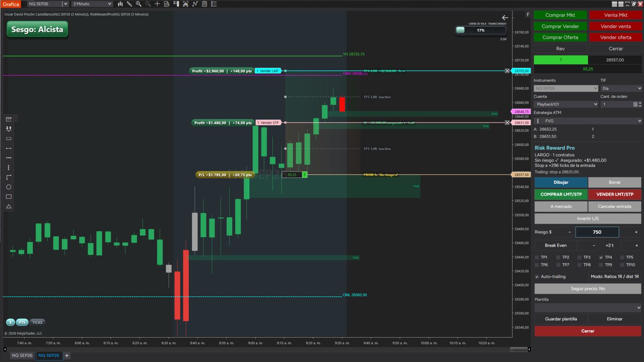Click the back arrow icon on chart
The width and height of the screenshot is (644, 362).
click(505, 17)
